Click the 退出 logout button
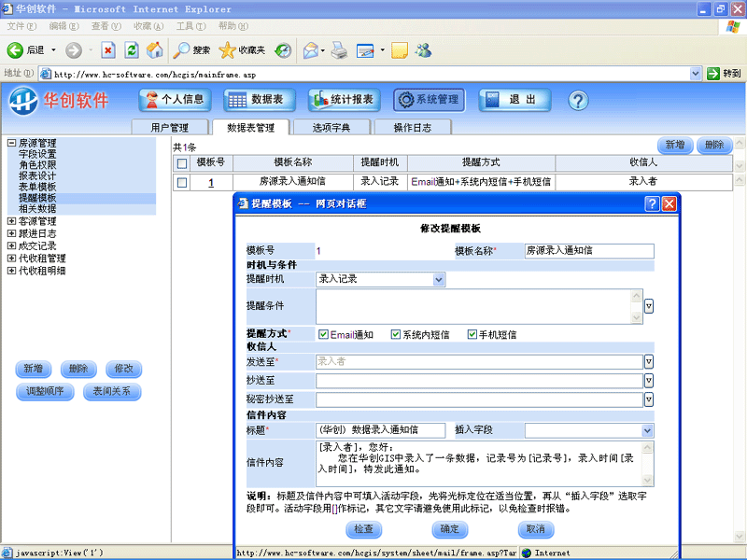Viewport: 747px width, 560px height. click(514, 100)
